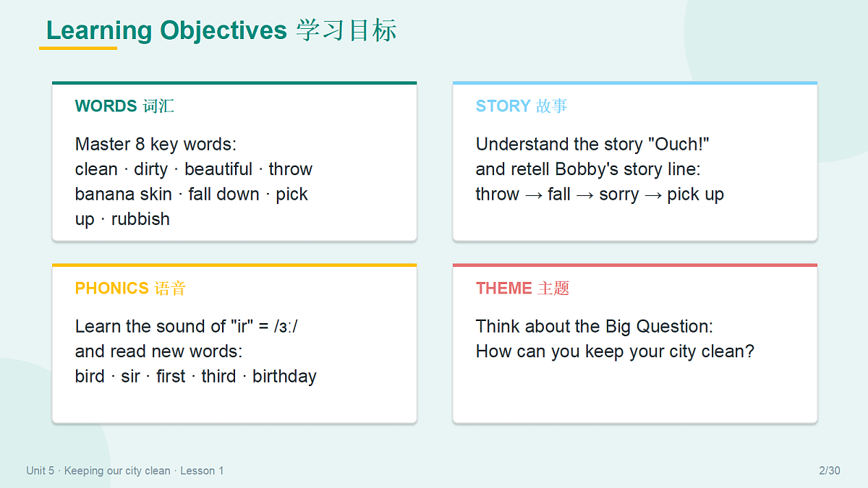Click the 'throw → fall → sorry → pick up' line

click(x=600, y=194)
